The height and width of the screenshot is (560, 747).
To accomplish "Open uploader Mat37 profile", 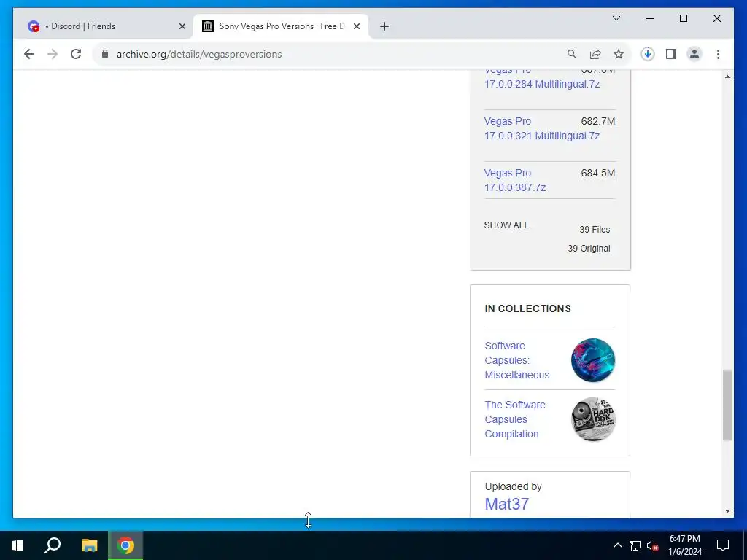I will click(506, 505).
